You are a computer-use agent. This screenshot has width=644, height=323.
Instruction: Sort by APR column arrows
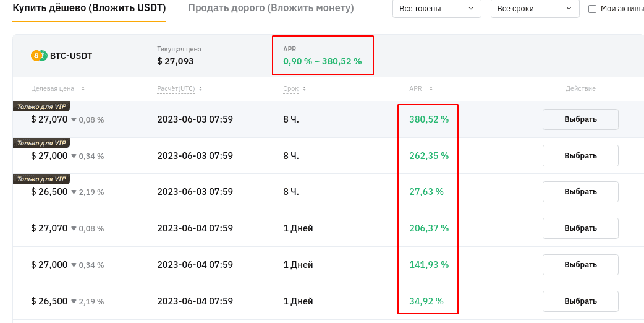click(431, 88)
